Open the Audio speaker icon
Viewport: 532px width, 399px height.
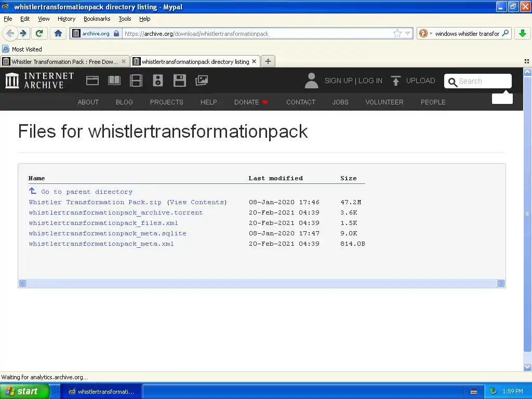158,81
